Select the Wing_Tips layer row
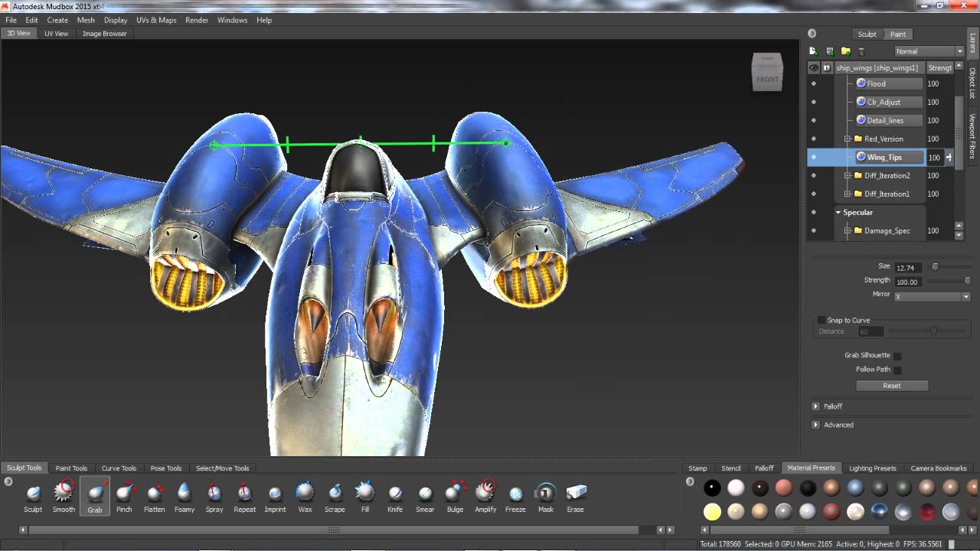Viewport: 980px width, 551px height. (x=880, y=157)
